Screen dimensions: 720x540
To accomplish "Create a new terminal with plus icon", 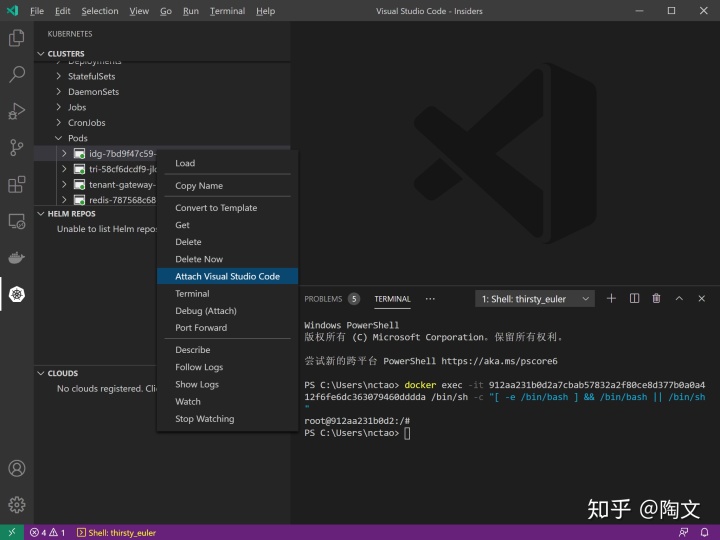I will point(611,298).
